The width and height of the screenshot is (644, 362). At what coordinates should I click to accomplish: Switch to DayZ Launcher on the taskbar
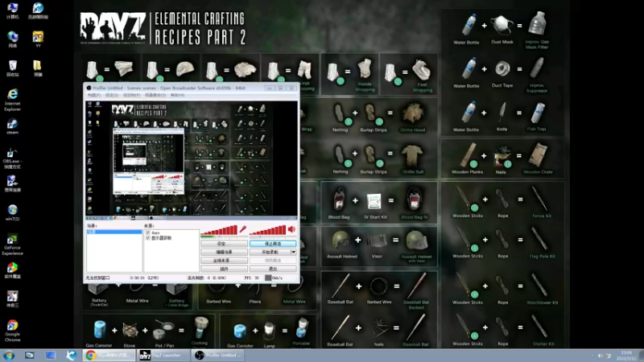click(163, 355)
